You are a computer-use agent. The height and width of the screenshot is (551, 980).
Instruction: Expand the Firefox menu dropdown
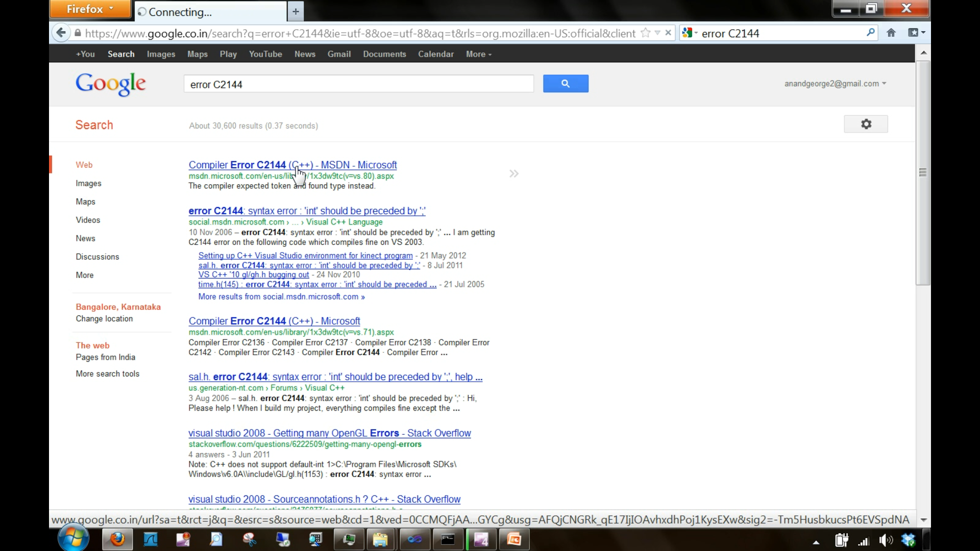coord(90,9)
